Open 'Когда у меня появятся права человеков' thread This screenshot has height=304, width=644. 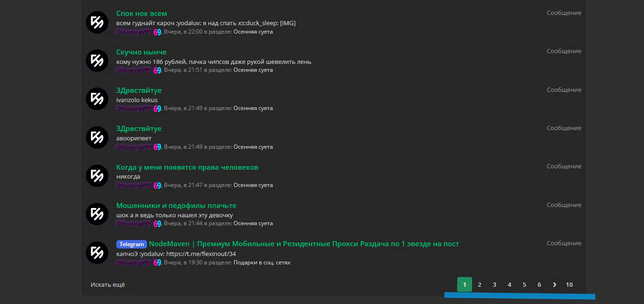coord(187,167)
